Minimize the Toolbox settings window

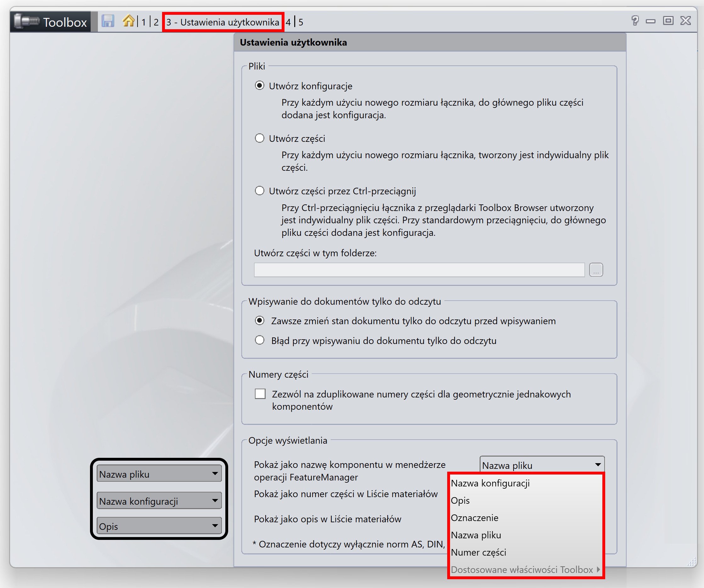tap(651, 21)
